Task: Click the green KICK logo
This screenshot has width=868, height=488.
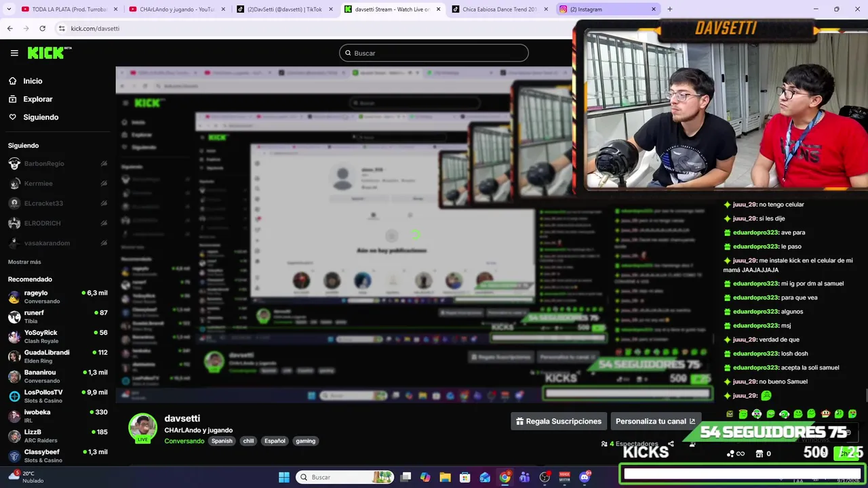Action: [49, 53]
